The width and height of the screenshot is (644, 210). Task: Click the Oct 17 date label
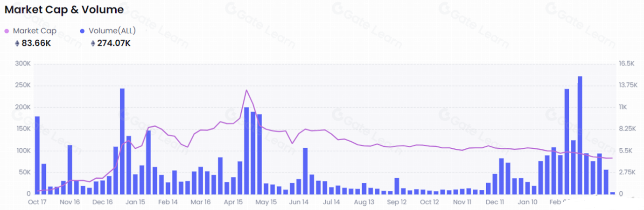pyautogui.click(x=37, y=203)
